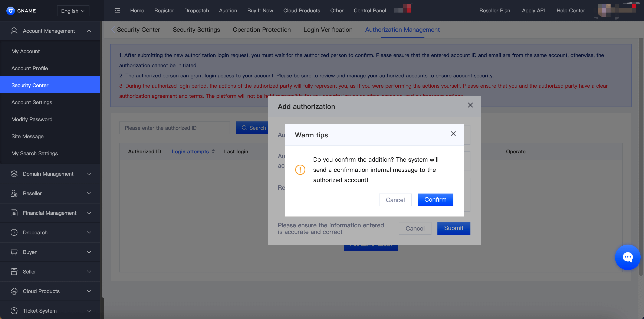Select the Authorization Management tab
The image size is (644, 319).
(x=402, y=30)
